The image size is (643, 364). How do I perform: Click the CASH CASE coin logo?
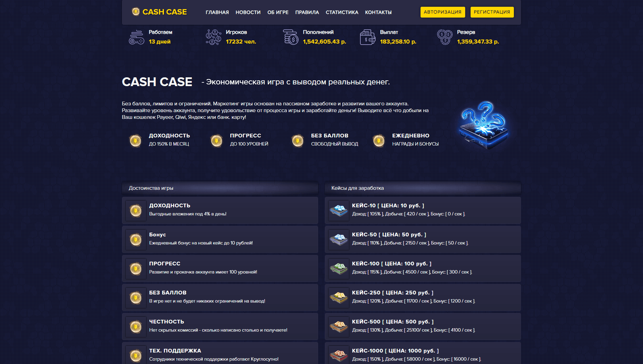136,12
